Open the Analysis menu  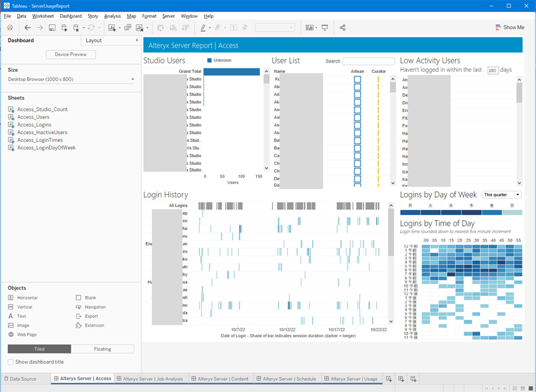click(112, 16)
